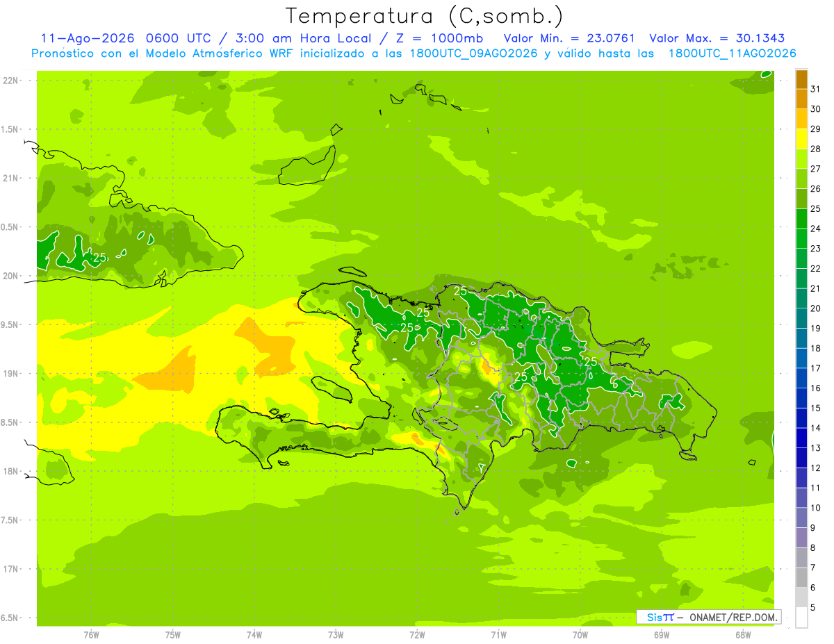Click the colorbar label '31'
This screenshot has height=644, width=834.
pos(816,89)
